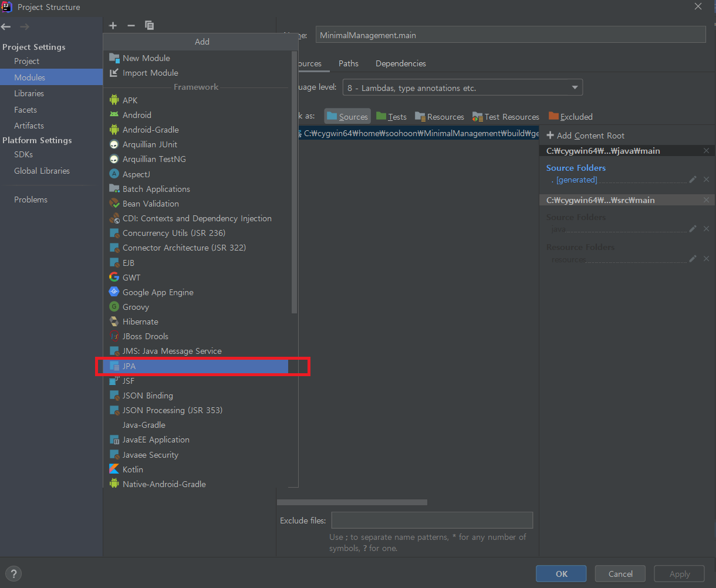The image size is (716, 588).
Task: Choose JMS: Java Message Service icon
Action: click(114, 351)
